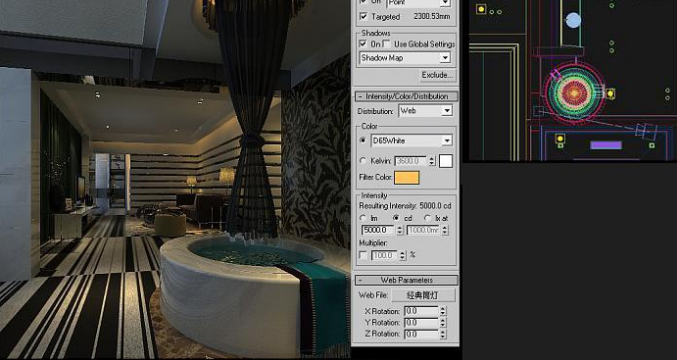Click the Web File 经典筒灯 button
This screenshot has height=360, width=677.
click(x=423, y=295)
